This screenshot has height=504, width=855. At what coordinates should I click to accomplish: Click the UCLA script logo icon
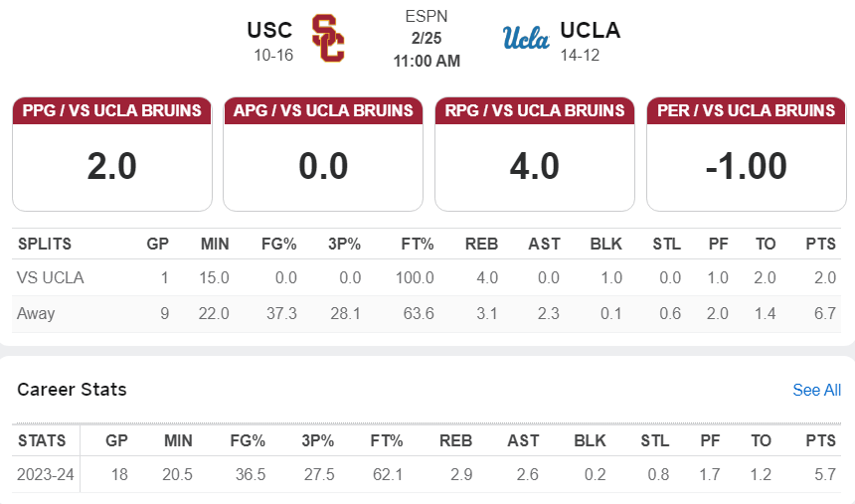pos(526,38)
